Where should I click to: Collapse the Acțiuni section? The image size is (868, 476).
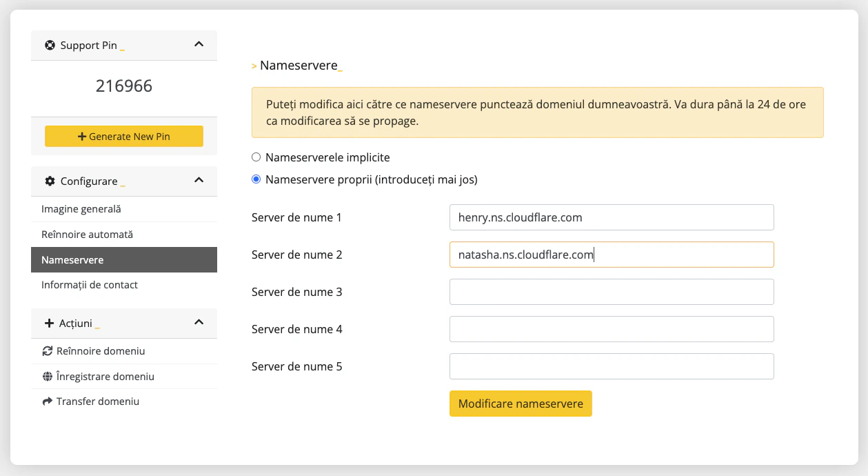pyautogui.click(x=199, y=322)
